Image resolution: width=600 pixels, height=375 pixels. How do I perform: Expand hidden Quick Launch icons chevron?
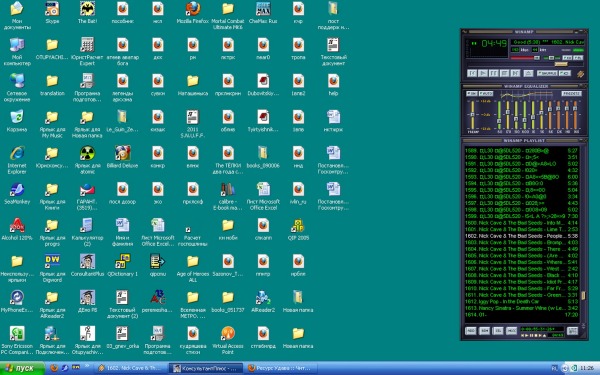[x=88, y=367]
